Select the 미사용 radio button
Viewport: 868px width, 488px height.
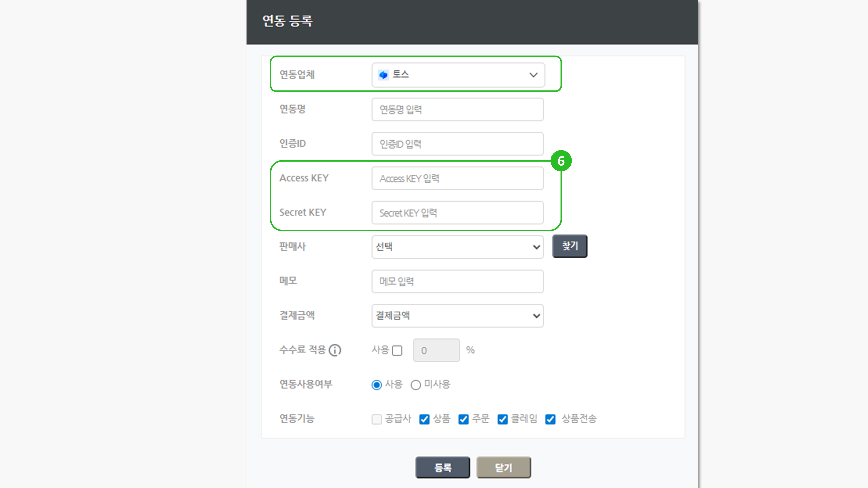click(x=416, y=385)
